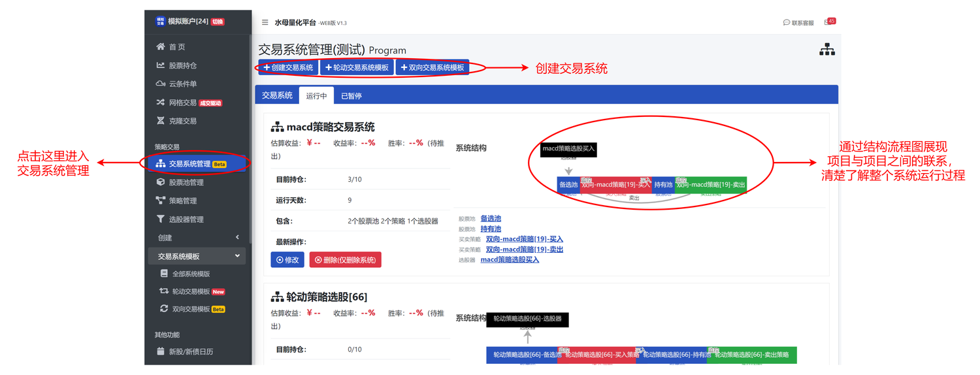The image size is (980, 375).
Task: Click the hierarchy icon at top right
Action: [826, 50]
